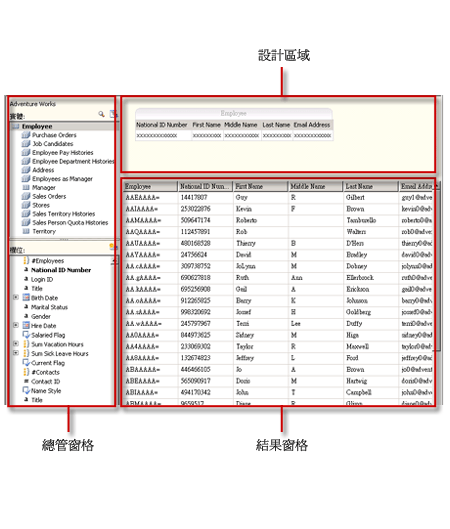Click the results pane vertical scrollbar
Image resolution: width=450 pixels, height=529 pixels.
click(438, 270)
